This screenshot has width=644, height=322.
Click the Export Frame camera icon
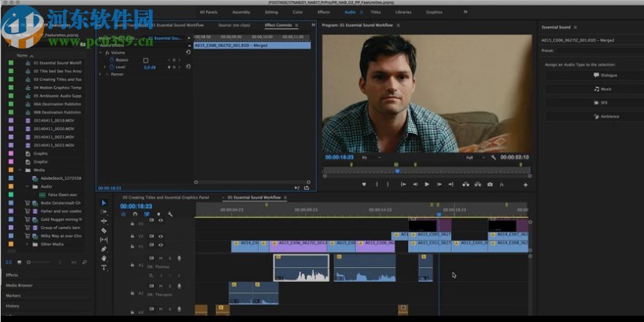[489, 185]
